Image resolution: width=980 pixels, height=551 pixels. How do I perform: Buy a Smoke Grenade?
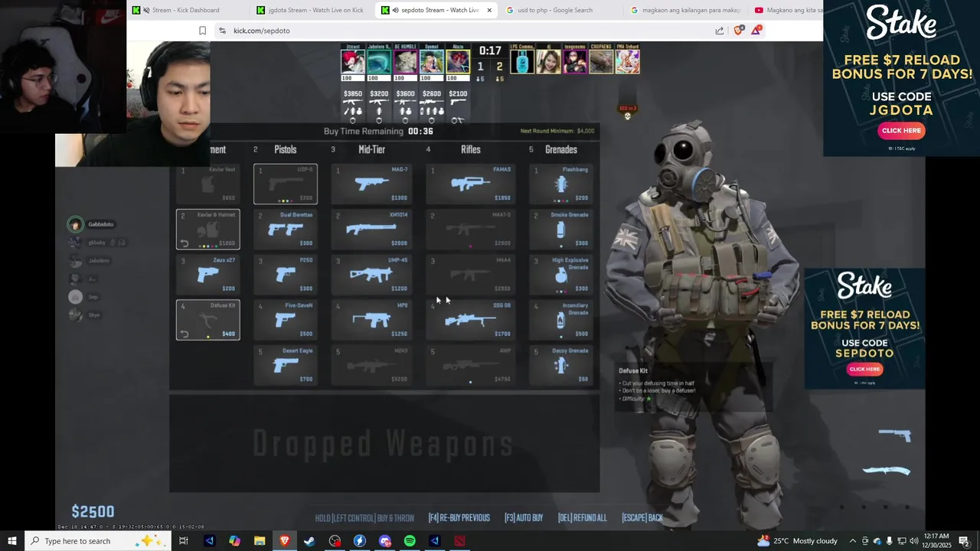coord(561,230)
